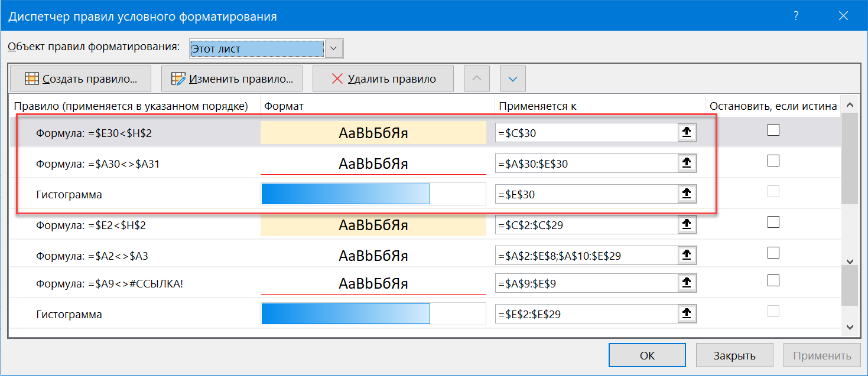Toggle Stop If True for =$A9<>#ССЫЛКА!
The width and height of the screenshot is (868, 376).
click(x=773, y=280)
